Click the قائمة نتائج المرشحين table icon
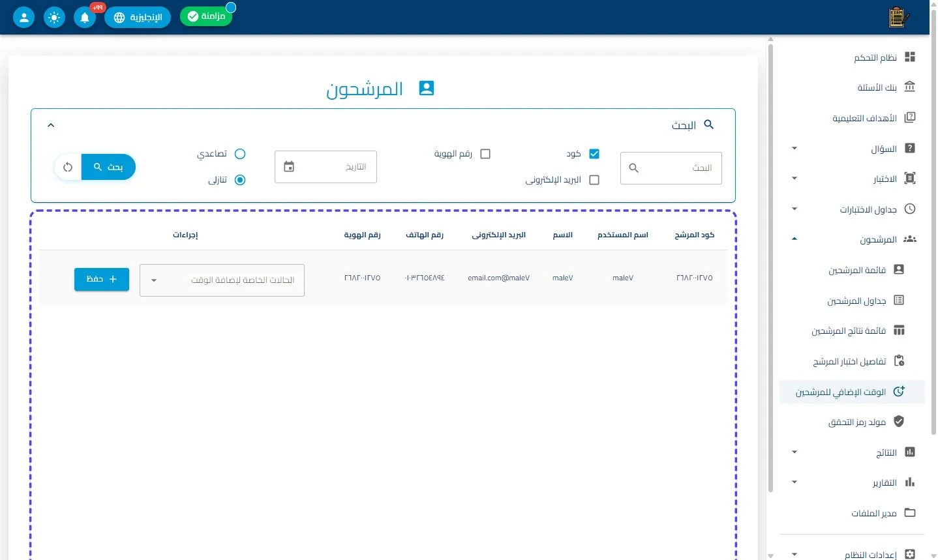 899,331
